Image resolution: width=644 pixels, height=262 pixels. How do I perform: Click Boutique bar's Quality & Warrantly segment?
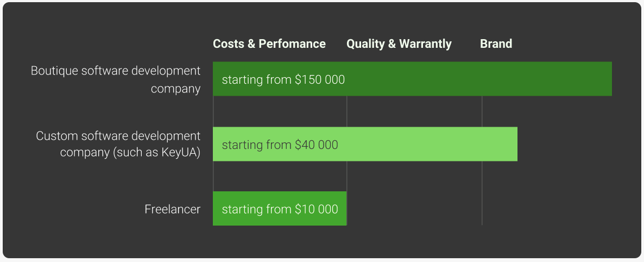414,79
